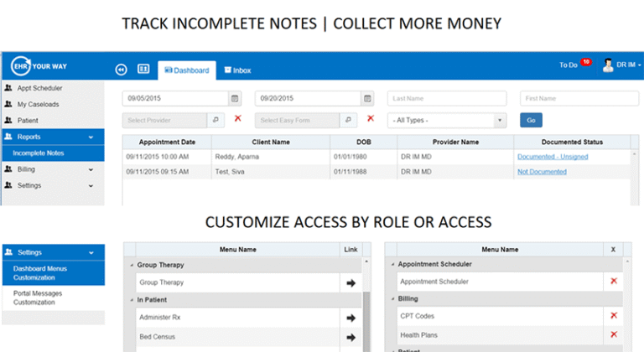Open the DR IM user menu
Screen dimensions: 644x352
point(628,65)
